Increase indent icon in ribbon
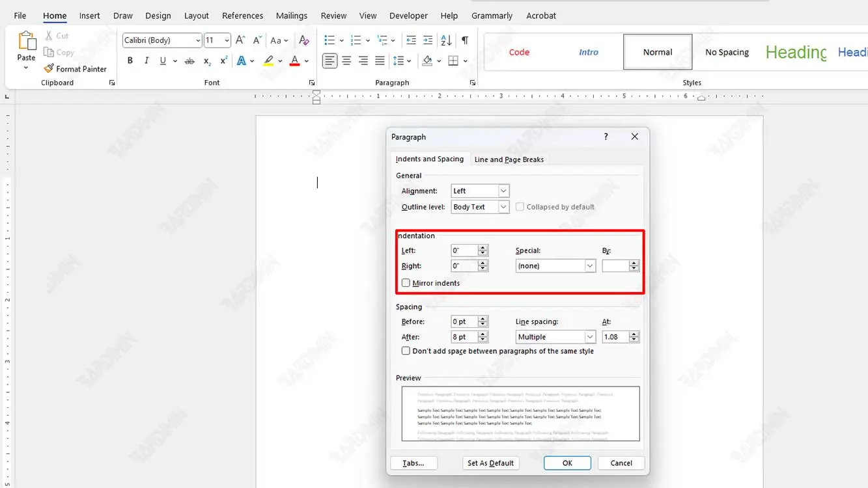Screen dimensions: 868x488 (428, 40)
